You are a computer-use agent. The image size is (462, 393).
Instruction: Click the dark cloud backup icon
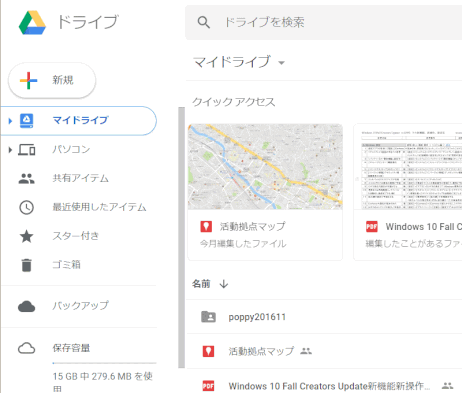[x=26, y=306]
